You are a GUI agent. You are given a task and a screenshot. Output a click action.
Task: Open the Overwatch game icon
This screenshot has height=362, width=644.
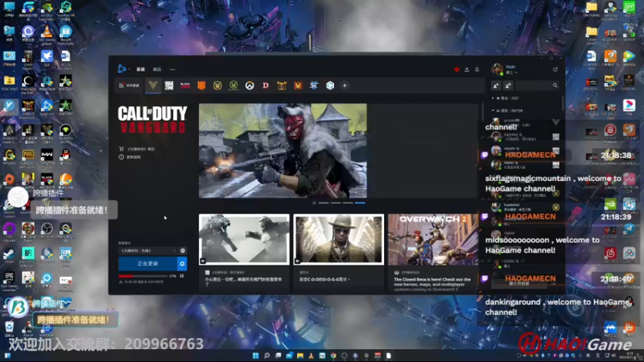tap(250, 85)
